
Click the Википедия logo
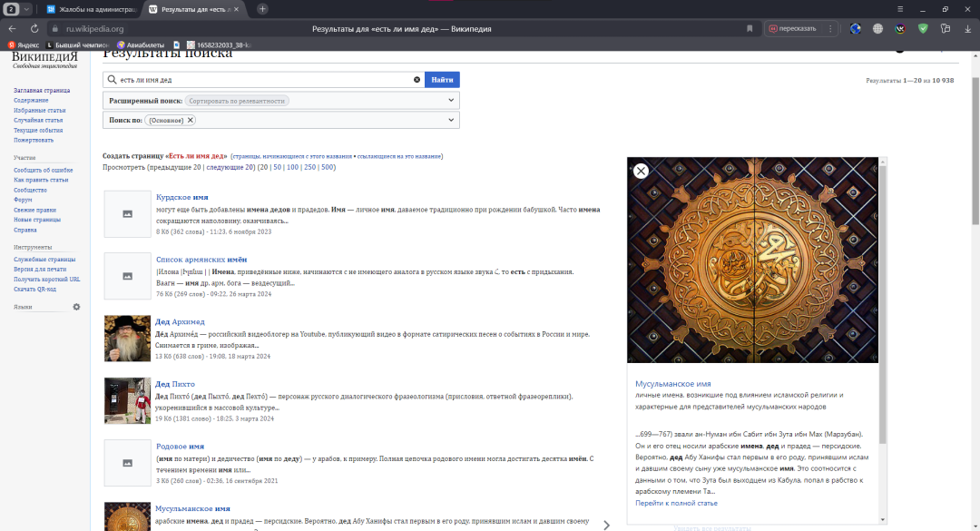pos(45,59)
